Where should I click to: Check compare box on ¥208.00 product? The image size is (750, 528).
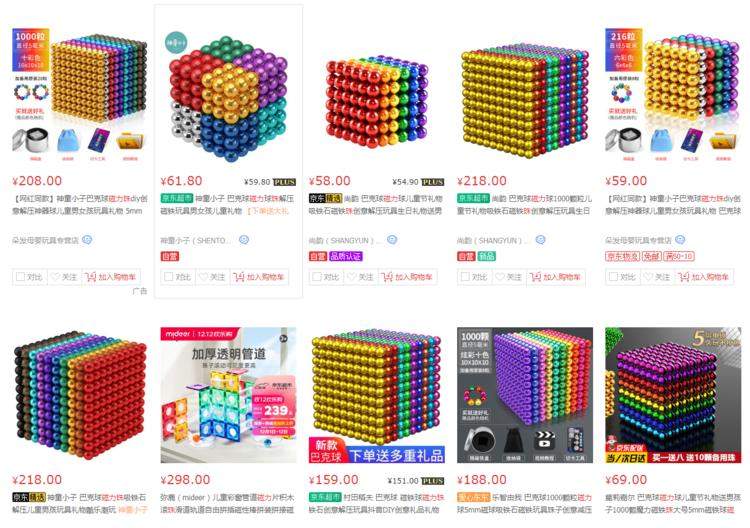(20, 277)
